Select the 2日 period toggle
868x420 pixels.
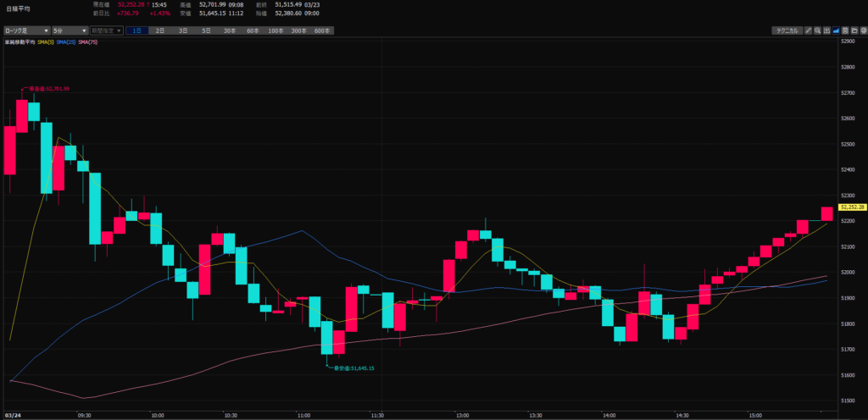click(160, 30)
